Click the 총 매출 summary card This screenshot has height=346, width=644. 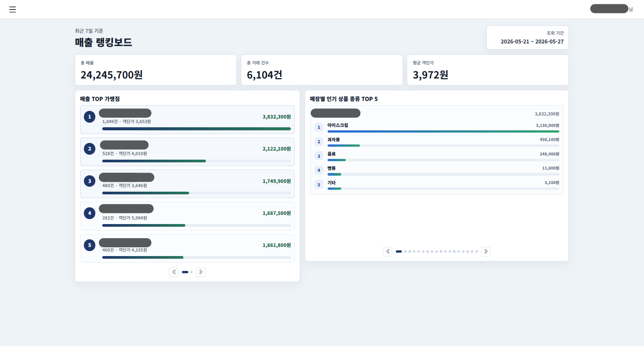pyautogui.click(x=156, y=70)
